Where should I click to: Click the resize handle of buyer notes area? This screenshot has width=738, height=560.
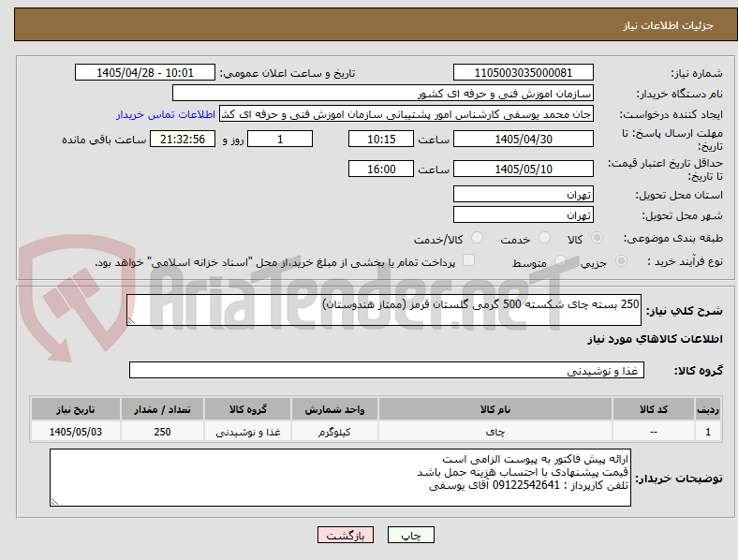54,502
